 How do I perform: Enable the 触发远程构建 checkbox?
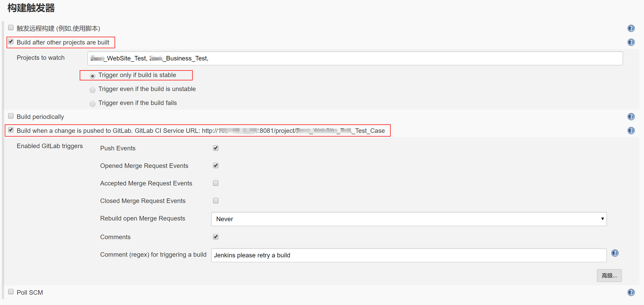coord(11,27)
